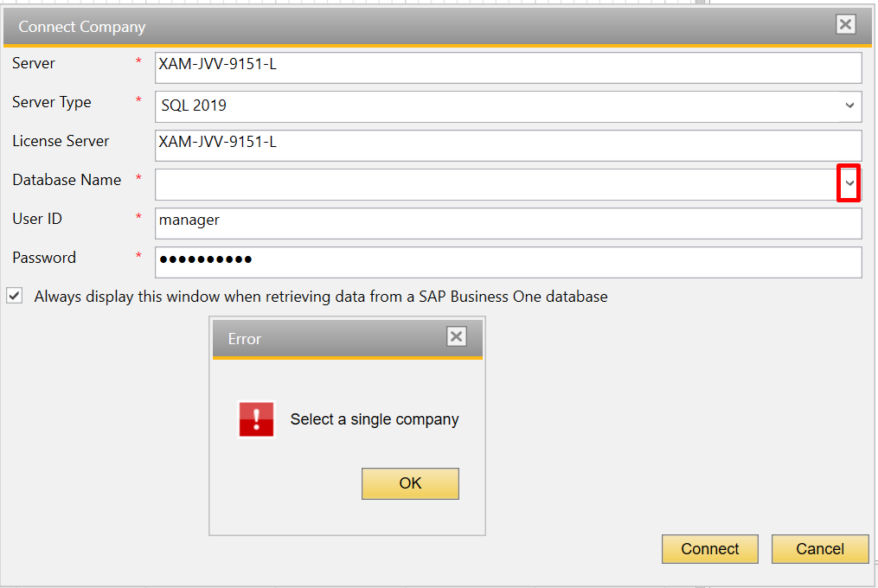The height and width of the screenshot is (588, 878).
Task: Expand the Database Name dropdown arrow
Action: pos(849,184)
